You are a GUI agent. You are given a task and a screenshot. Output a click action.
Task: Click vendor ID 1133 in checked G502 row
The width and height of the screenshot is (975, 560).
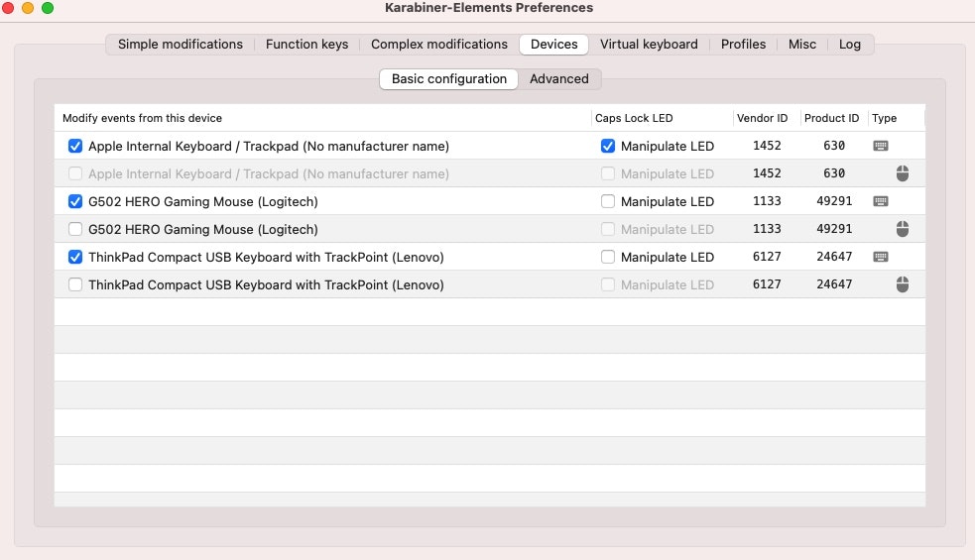[x=767, y=201]
